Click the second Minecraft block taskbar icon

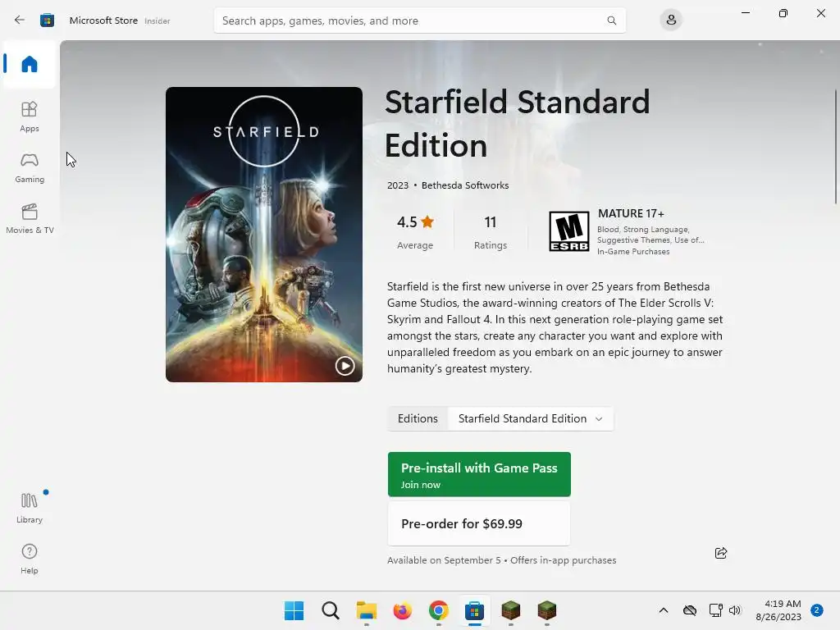pyautogui.click(x=546, y=610)
